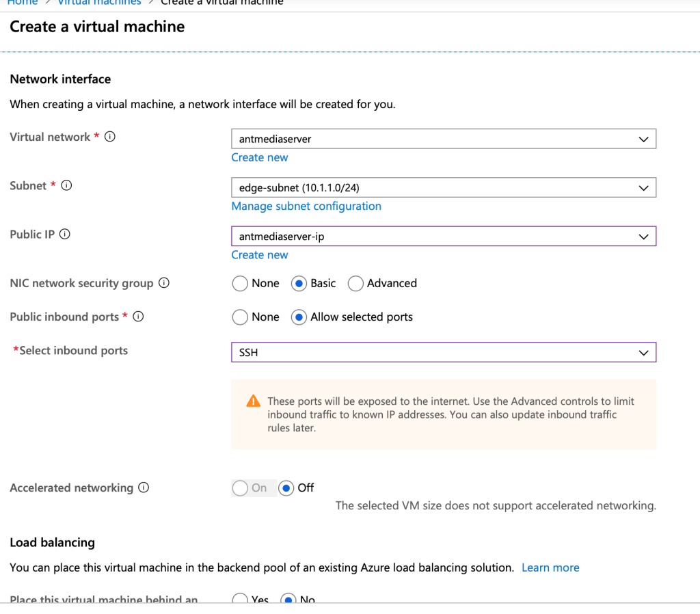Click Create new under Public IP
700x614 pixels.
[259, 255]
